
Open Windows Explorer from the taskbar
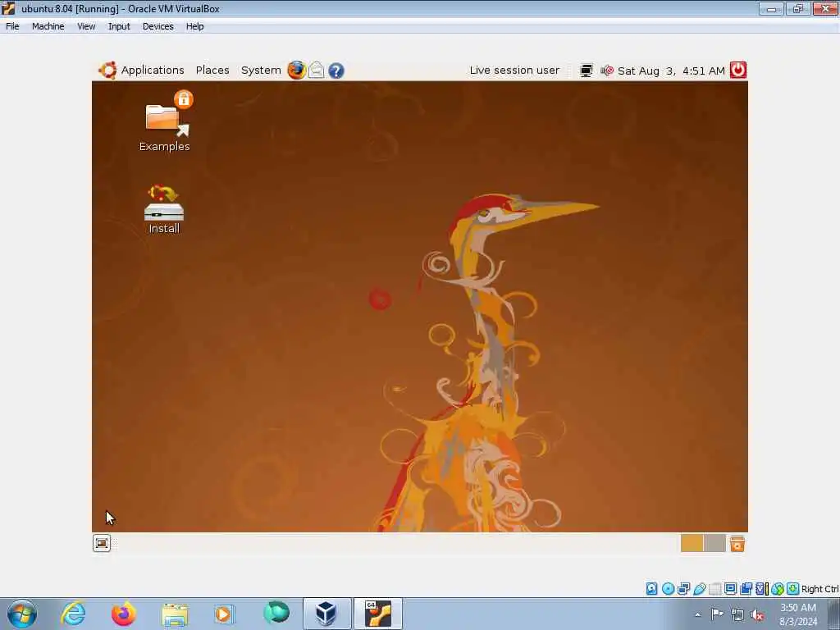(x=175, y=614)
